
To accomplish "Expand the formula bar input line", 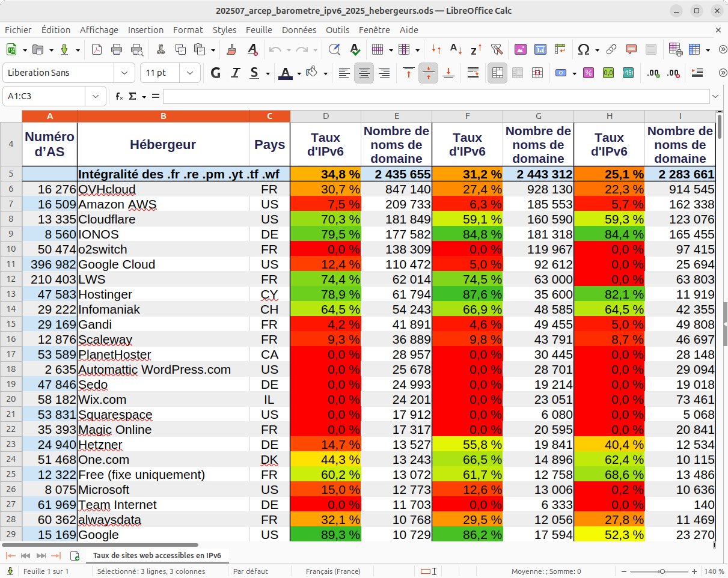I will pos(715,96).
